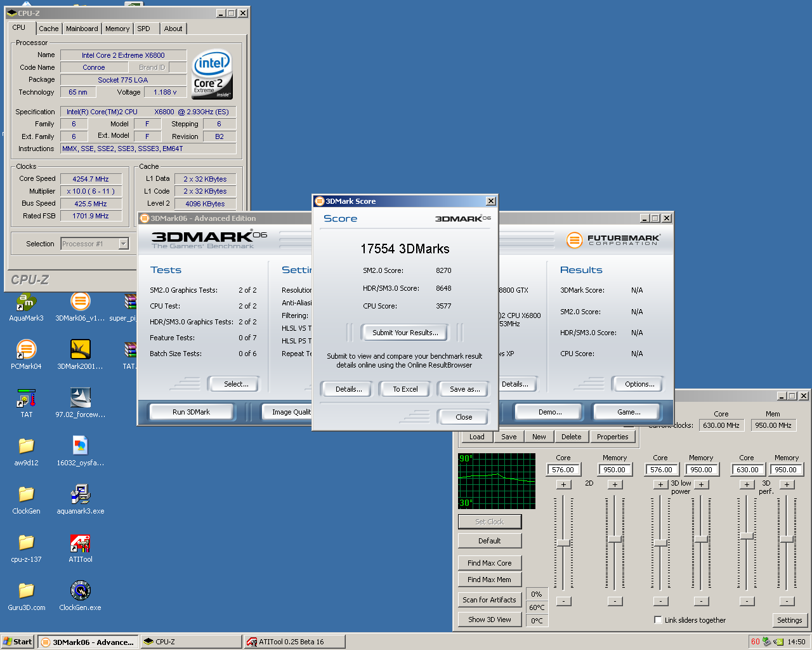Select the CPU tab in CPU-Z
This screenshot has height=650, width=812.
[x=19, y=27]
